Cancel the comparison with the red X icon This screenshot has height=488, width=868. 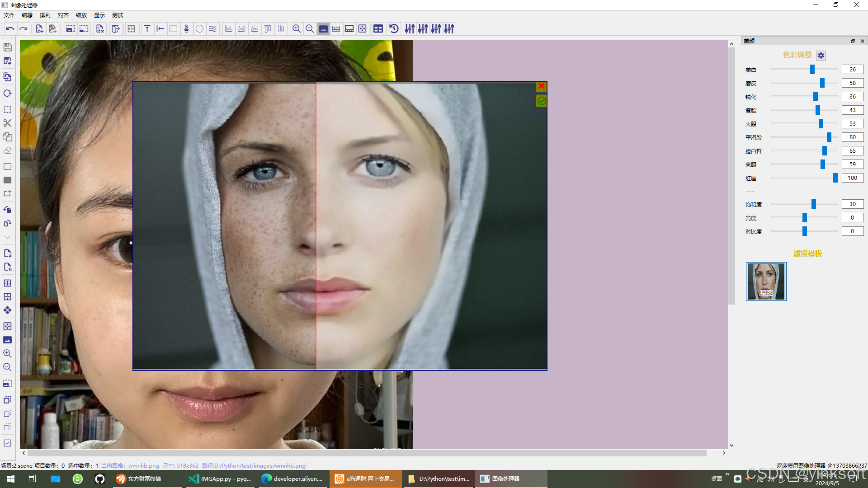pyautogui.click(x=541, y=86)
